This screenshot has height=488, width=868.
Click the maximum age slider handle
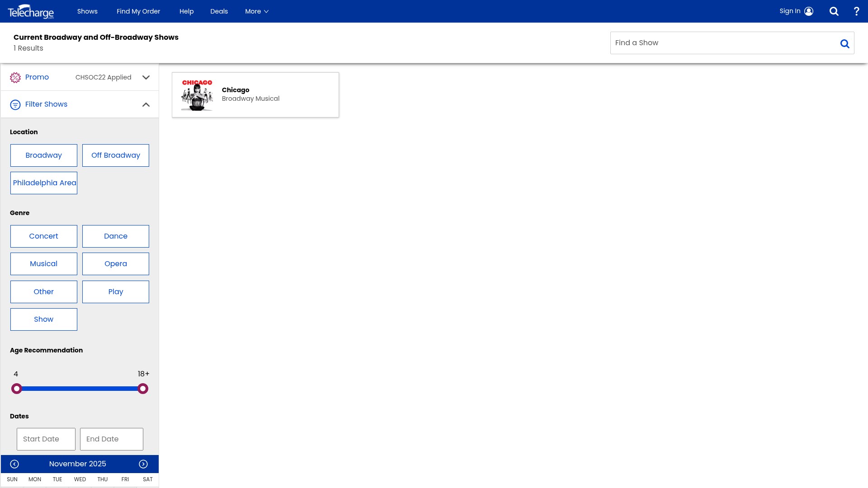point(143,389)
